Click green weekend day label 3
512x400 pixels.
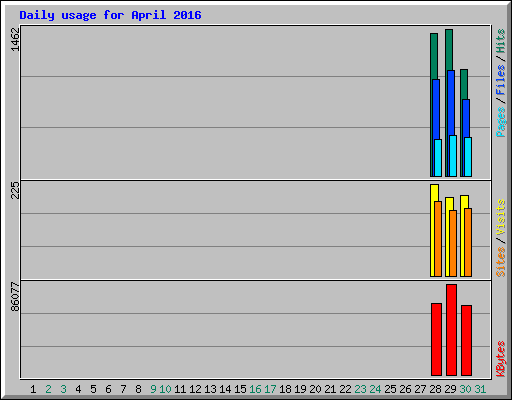pos(63,389)
